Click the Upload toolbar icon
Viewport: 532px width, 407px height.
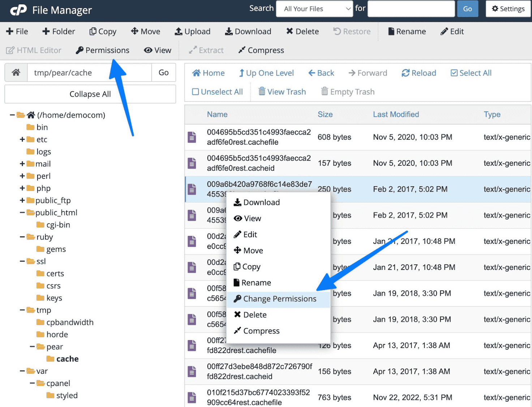click(x=192, y=31)
